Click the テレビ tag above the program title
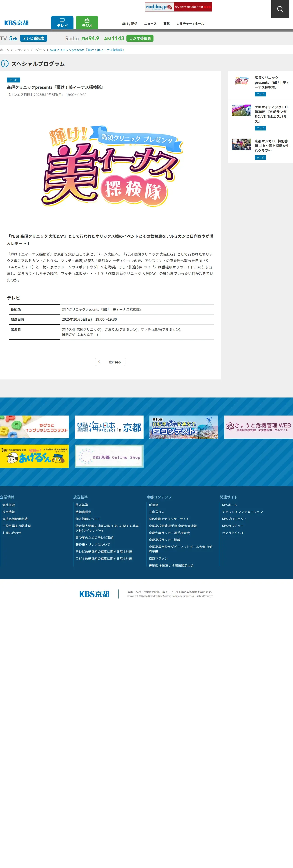 pyautogui.click(x=14, y=80)
